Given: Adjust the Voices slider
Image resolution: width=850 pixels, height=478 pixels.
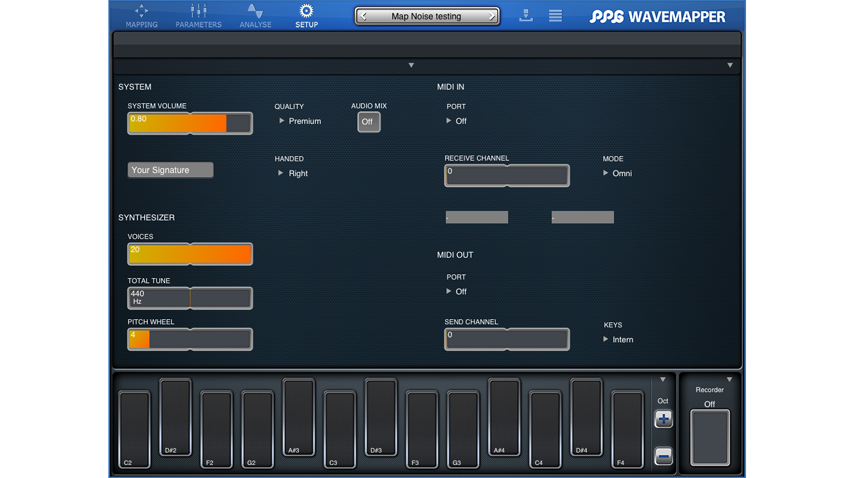Looking at the screenshot, I should [190, 254].
